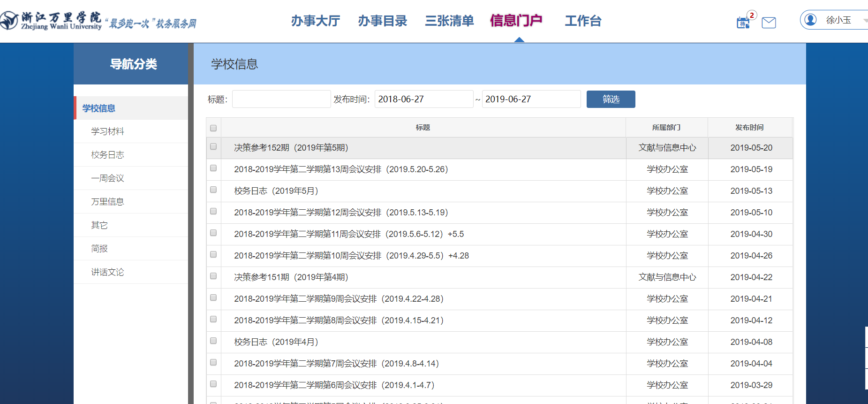Tick the checkbox for 决策参考151期 row
Viewport: 868px width, 404px height.
[x=213, y=276]
